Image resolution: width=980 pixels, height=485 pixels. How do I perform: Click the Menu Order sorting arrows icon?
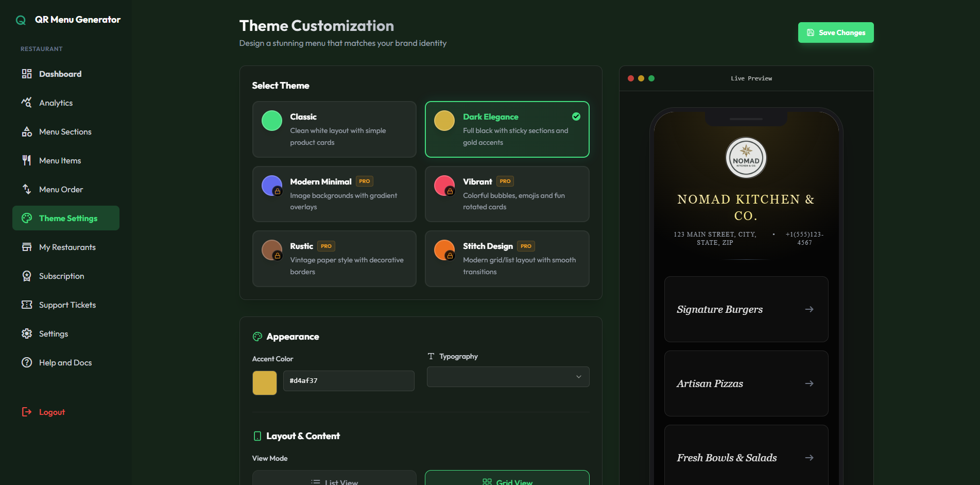pos(26,189)
